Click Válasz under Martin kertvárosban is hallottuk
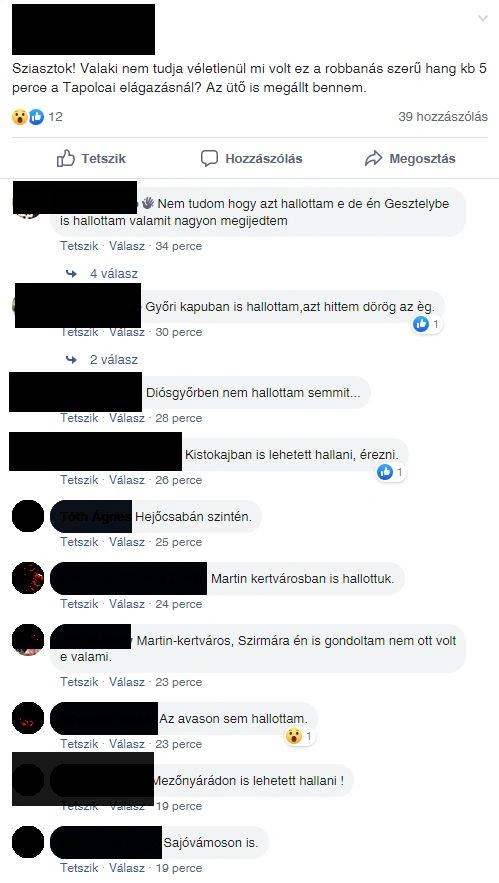 (x=127, y=604)
